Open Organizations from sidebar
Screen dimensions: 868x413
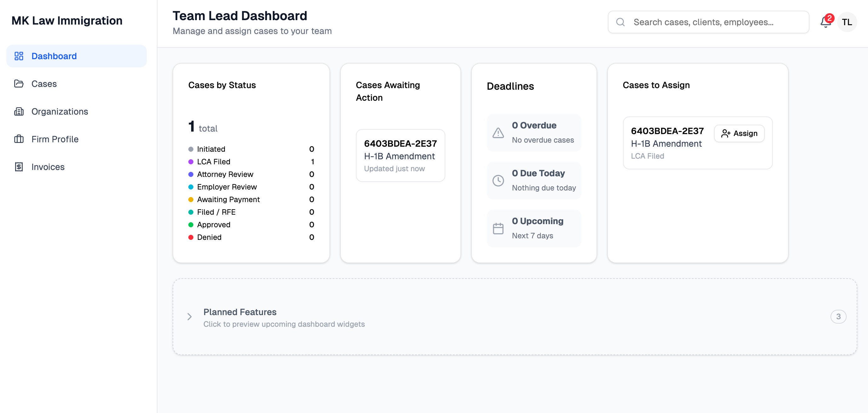[x=77, y=111]
